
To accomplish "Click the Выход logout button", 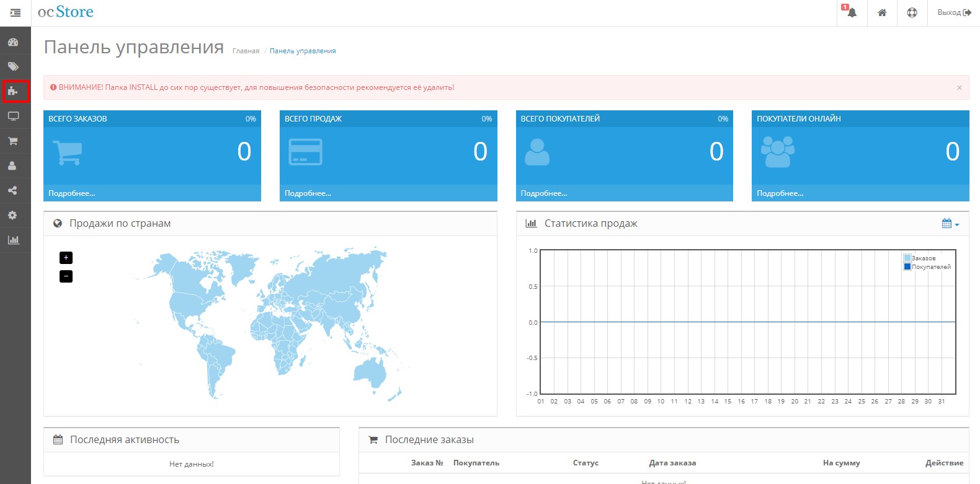I will click(954, 12).
